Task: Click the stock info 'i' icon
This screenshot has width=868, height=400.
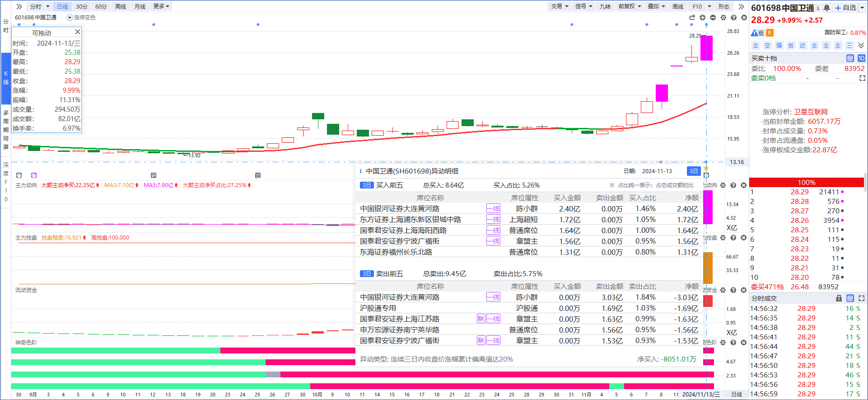Action: [818, 8]
